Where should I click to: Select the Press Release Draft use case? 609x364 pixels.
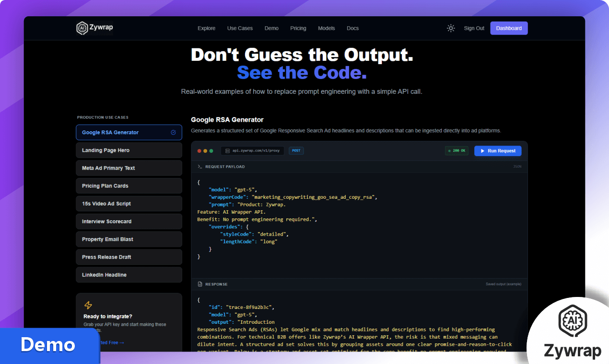point(129,257)
